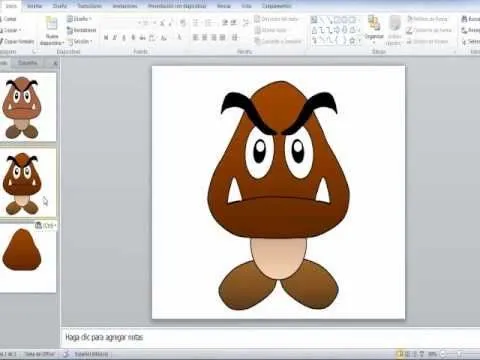Switch to Esquema outline pane tab
This screenshot has width=480, height=360.
(x=28, y=63)
